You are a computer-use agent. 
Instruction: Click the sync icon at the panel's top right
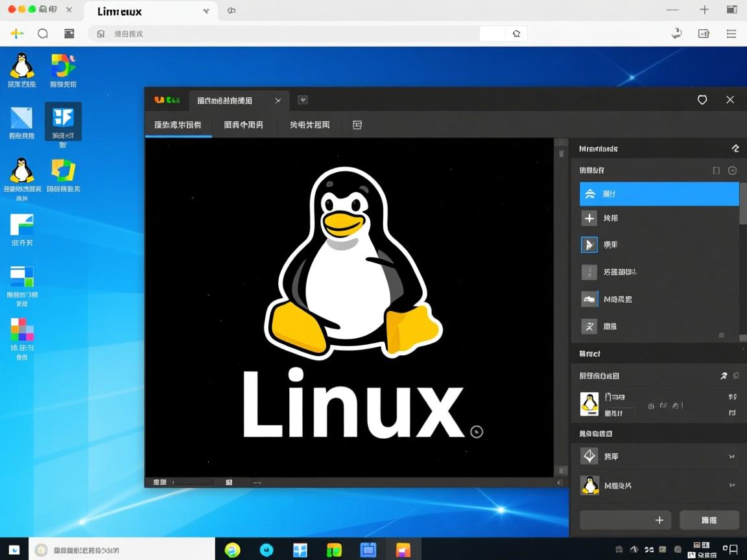[735, 148]
